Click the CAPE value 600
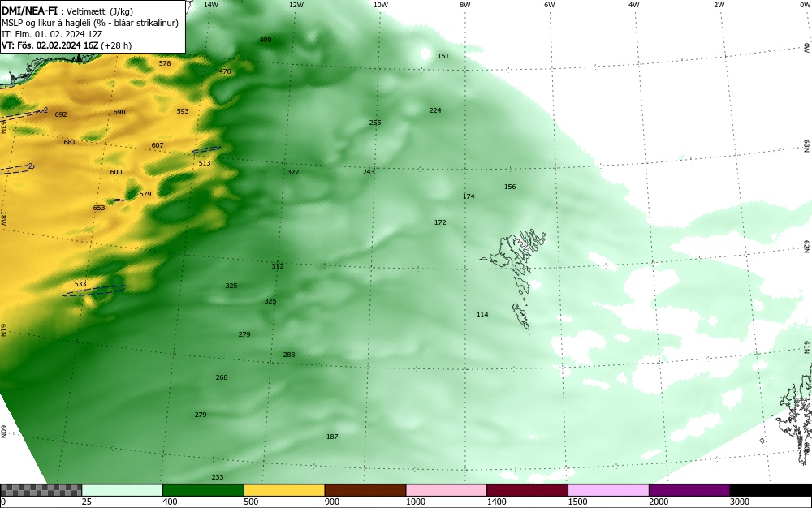The image size is (812, 508). pos(116,172)
